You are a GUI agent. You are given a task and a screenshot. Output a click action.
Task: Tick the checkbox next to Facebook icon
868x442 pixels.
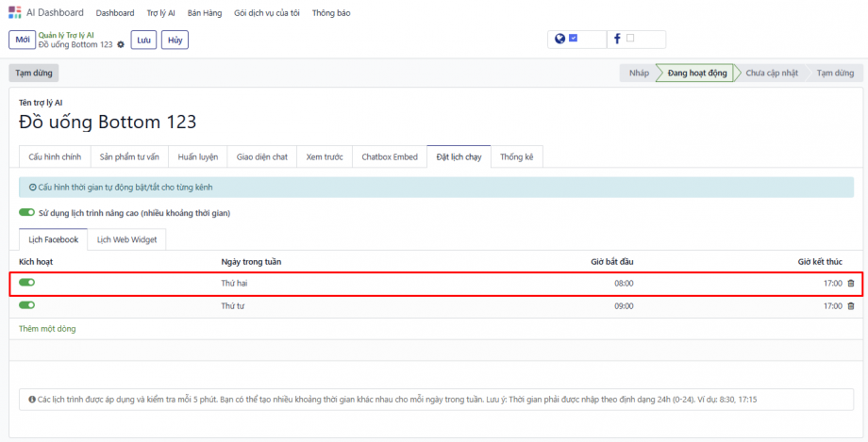tap(630, 39)
